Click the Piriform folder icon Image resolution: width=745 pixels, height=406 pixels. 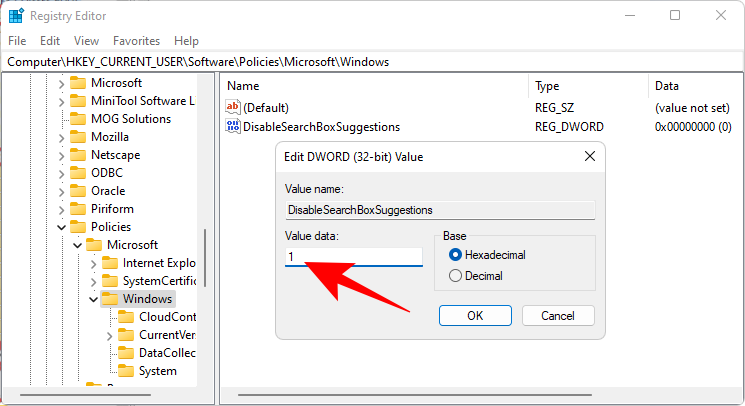78,209
